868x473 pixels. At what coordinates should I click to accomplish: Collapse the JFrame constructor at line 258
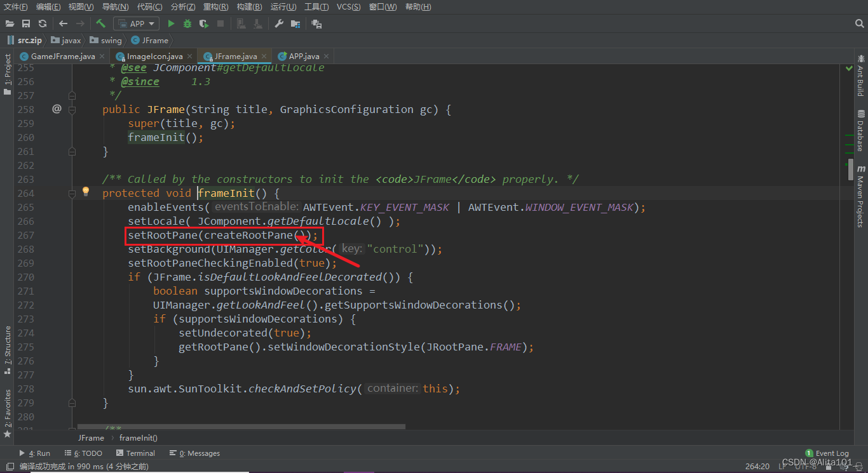[72, 109]
